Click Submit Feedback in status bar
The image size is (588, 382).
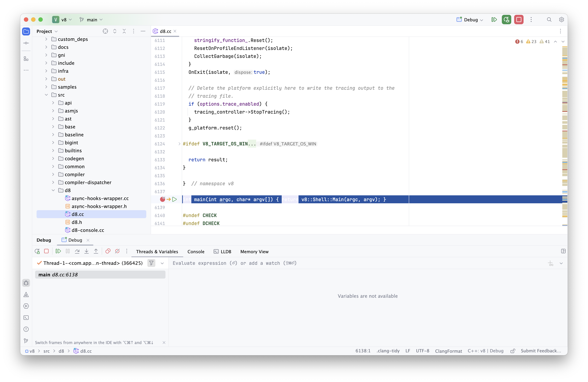tap(541, 351)
